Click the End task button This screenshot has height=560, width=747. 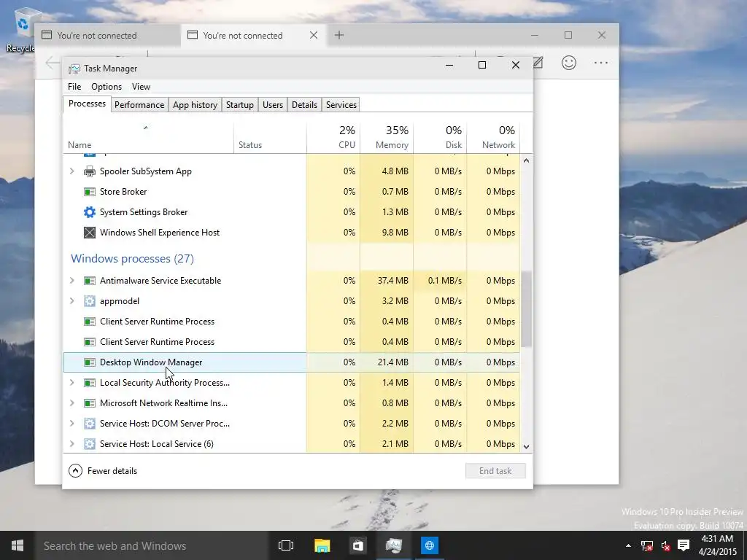pos(495,471)
